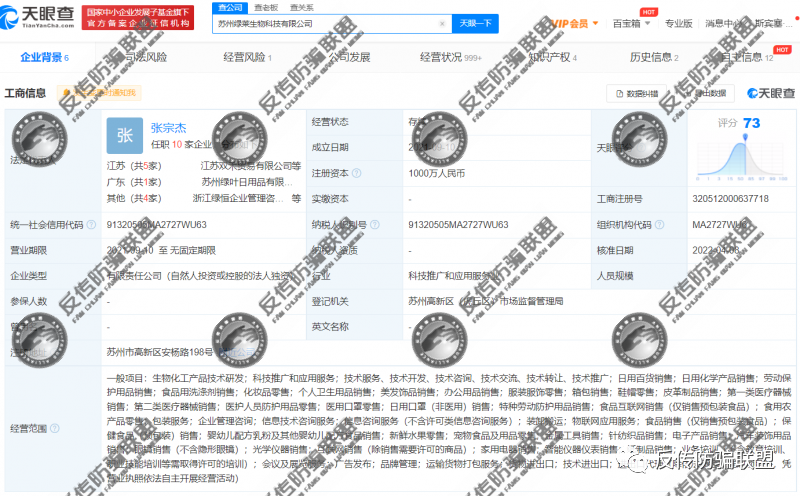The height and width of the screenshot is (496, 800).
Task: Open the VIP会员 dropdown
Action: (574, 23)
